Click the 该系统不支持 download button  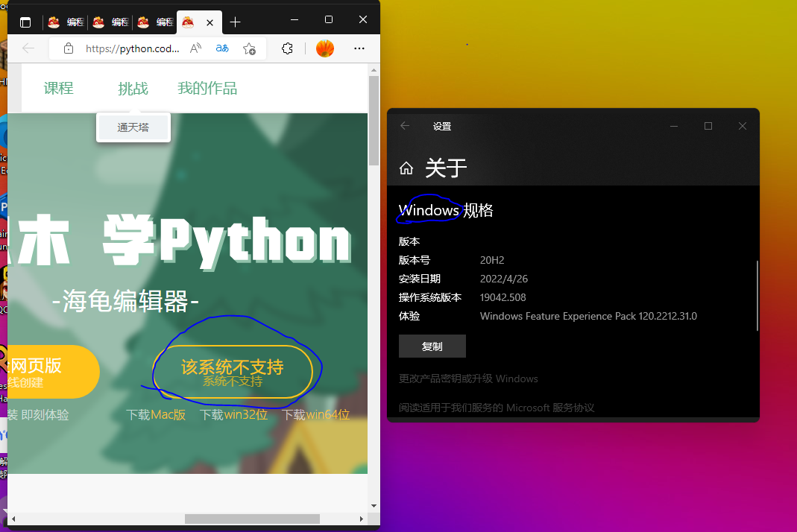(233, 372)
